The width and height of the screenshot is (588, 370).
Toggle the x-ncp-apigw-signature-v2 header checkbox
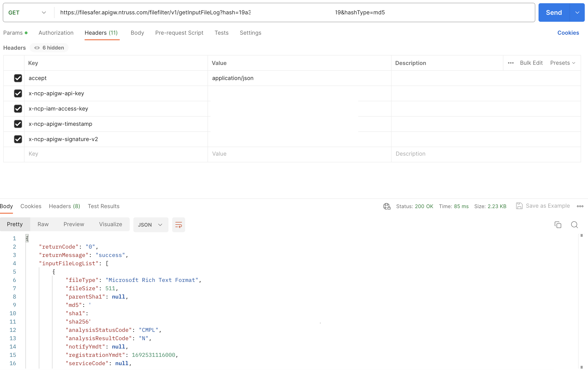[18, 139]
